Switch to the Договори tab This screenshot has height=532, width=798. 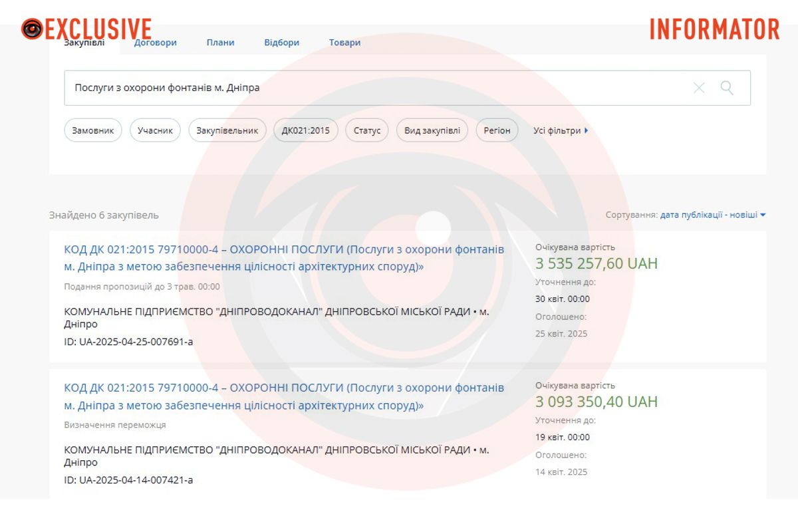coord(156,43)
